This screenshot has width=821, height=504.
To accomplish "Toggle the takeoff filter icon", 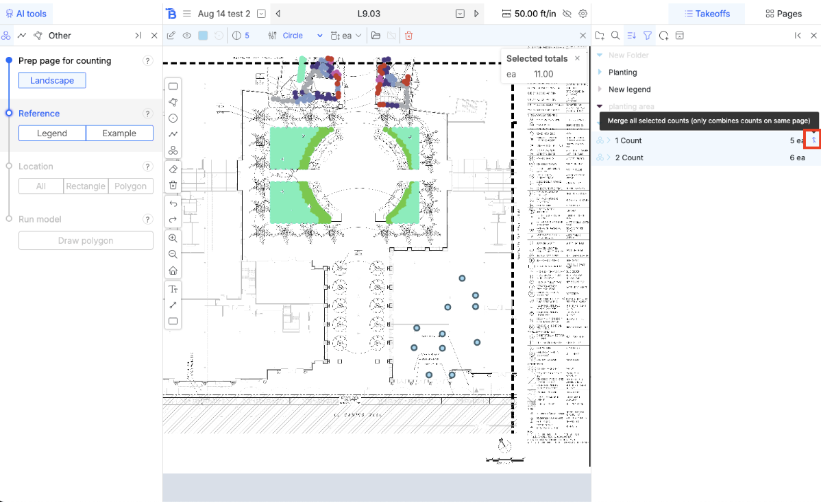I will coord(648,36).
